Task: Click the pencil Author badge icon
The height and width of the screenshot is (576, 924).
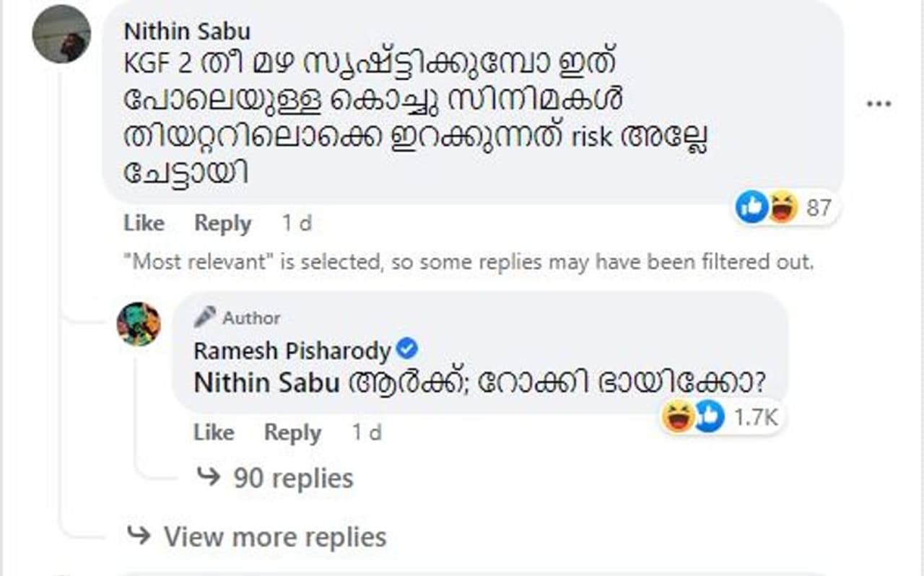Action: [x=205, y=317]
